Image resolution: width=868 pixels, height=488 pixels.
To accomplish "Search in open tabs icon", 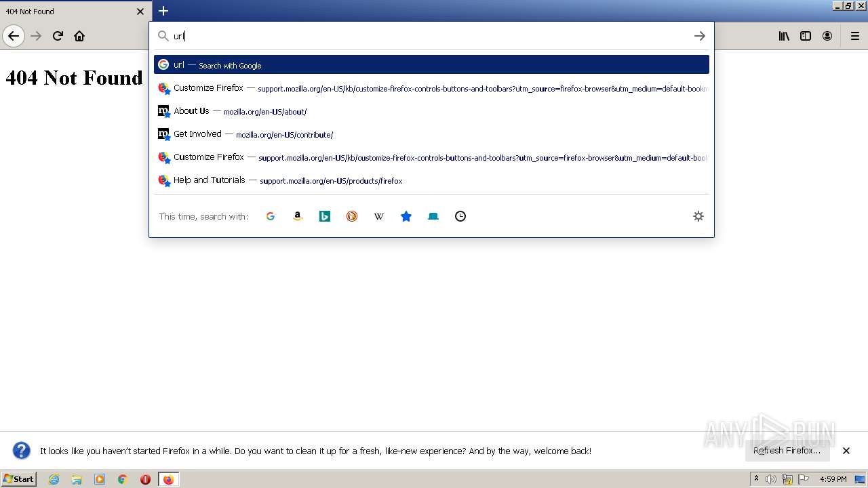I will click(433, 216).
